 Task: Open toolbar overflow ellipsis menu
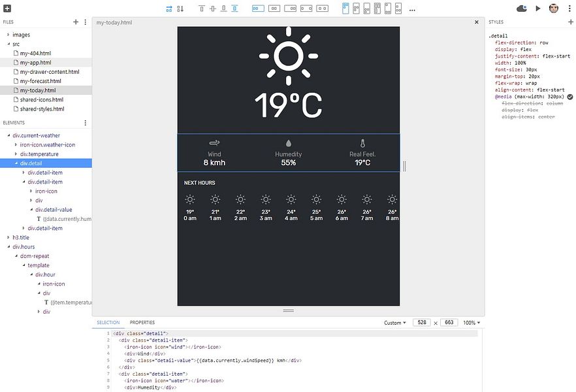[x=412, y=10]
